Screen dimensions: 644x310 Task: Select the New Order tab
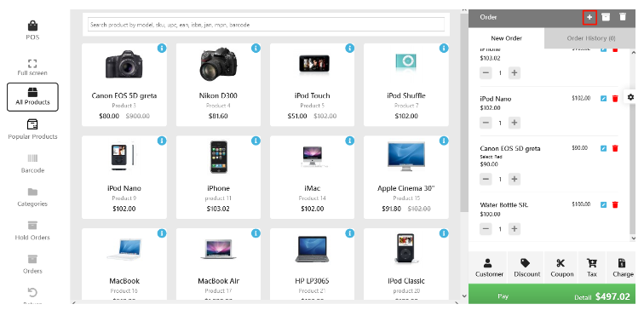[506, 38]
